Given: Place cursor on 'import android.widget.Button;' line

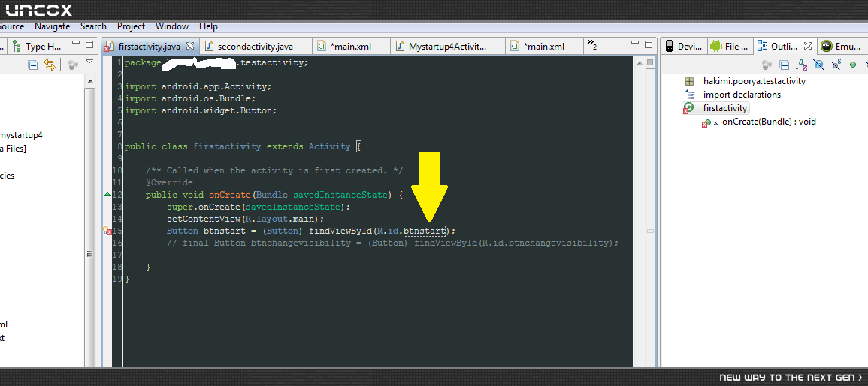Looking at the screenshot, I should pyautogui.click(x=201, y=110).
